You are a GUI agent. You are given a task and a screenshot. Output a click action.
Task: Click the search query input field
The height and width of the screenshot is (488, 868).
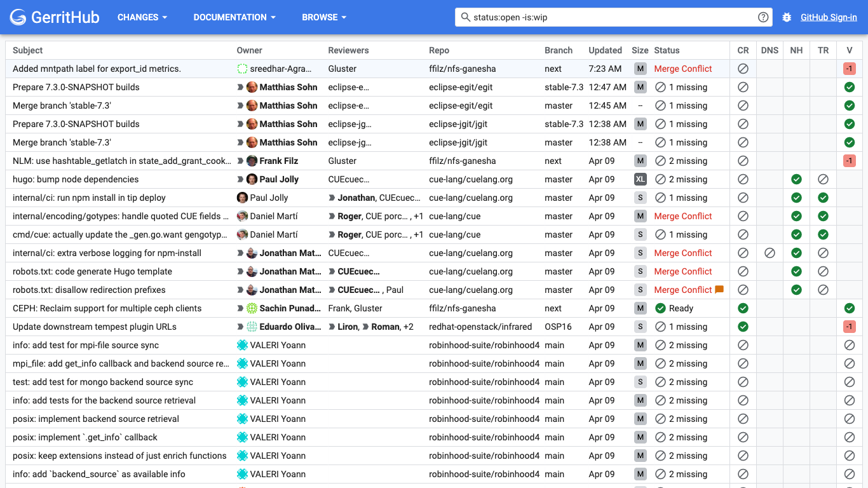613,17
